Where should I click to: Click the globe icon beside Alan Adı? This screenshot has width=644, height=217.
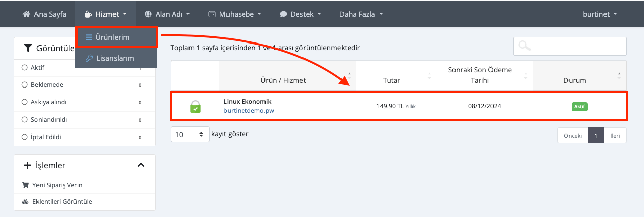tap(148, 14)
